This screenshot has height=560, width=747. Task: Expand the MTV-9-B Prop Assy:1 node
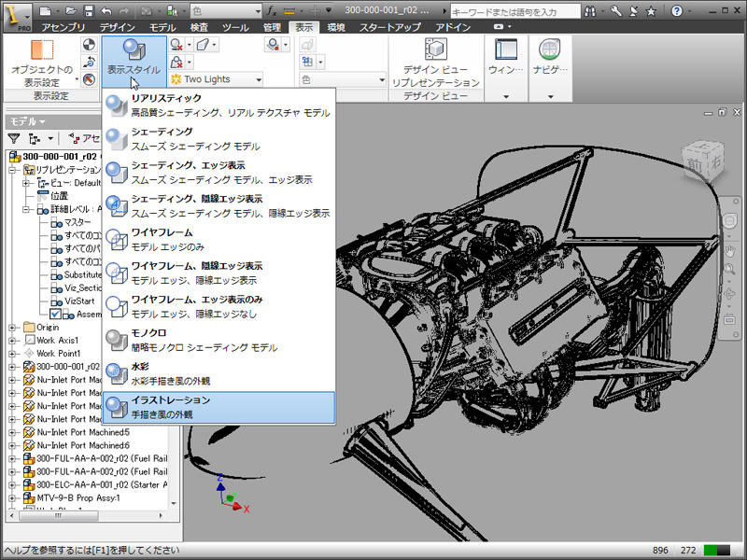12,497
